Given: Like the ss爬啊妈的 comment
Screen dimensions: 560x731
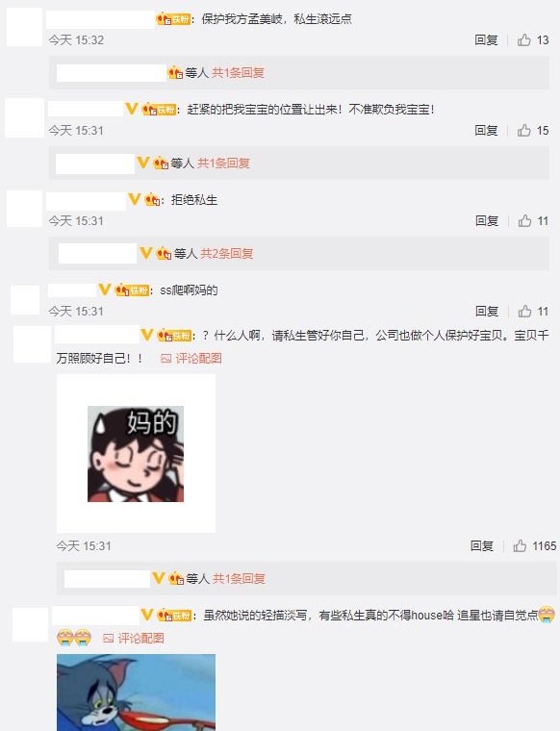Looking at the screenshot, I should (524, 312).
